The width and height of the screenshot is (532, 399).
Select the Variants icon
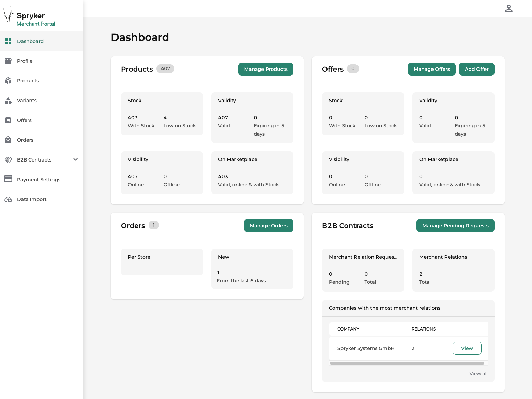click(9, 100)
